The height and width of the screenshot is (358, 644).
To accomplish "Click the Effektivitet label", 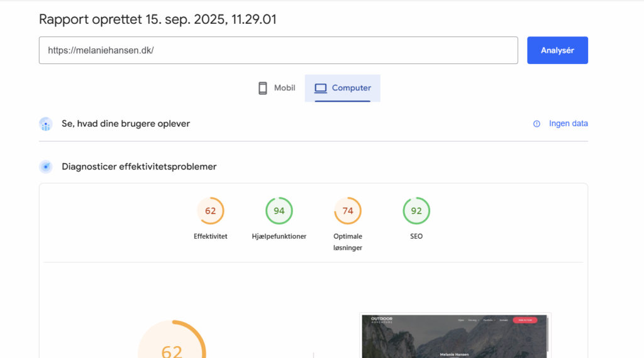I will pyautogui.click(x=210, y=236).
